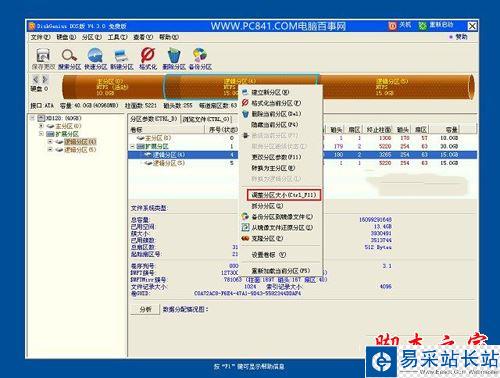Close the DiskGenius window with X
The height and width of the screenshot is (378, 500).
472,26
